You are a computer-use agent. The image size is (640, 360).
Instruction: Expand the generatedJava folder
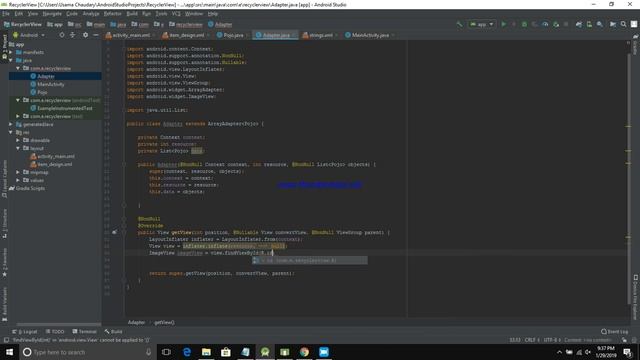(11, 124)
